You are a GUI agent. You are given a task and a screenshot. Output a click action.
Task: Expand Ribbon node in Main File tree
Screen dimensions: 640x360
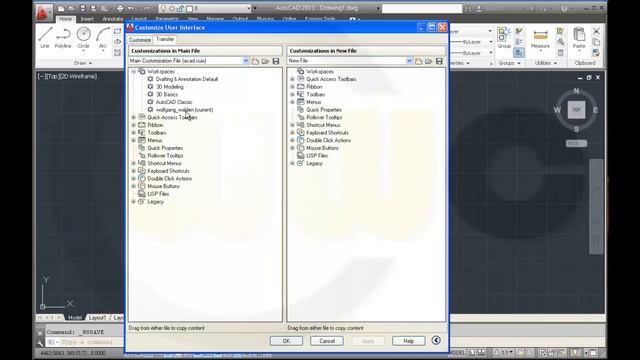(x=133, y=125)
